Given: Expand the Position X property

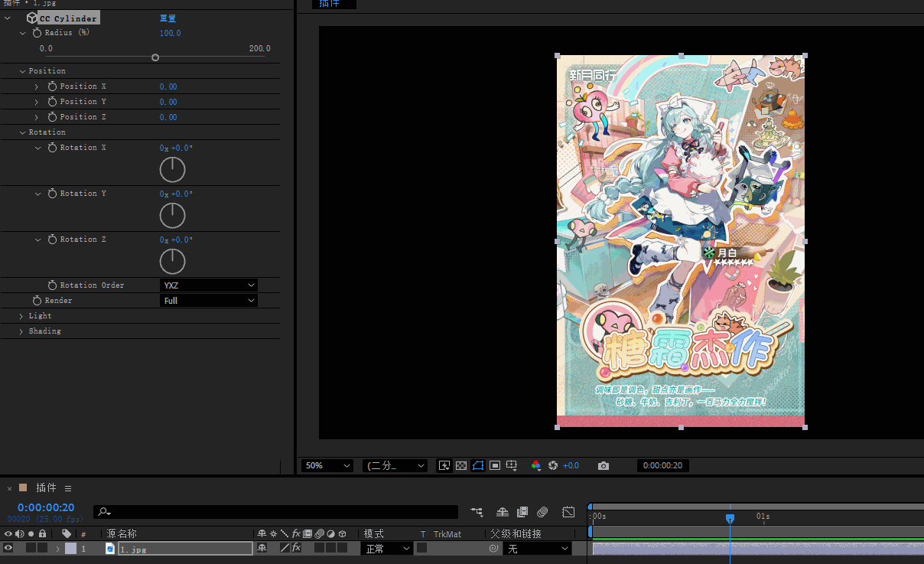Looking at the screenshot, I should tap(37, 86).
